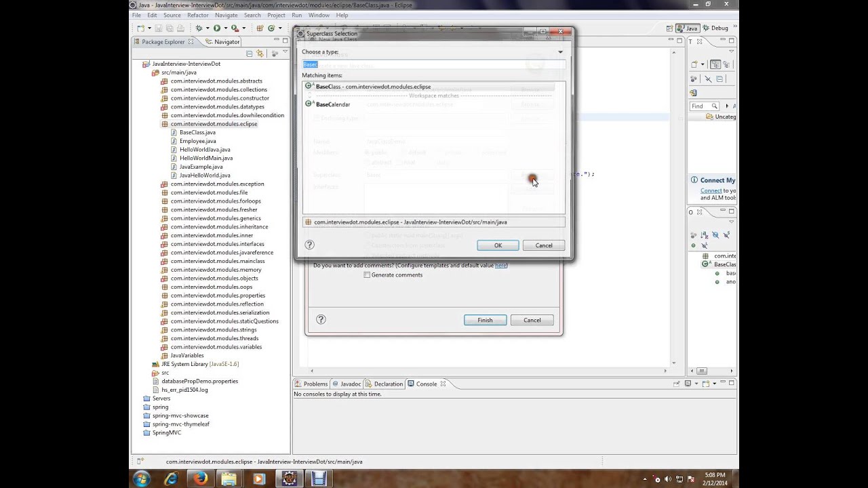Click the Find field in Task List

pos(704,106)
